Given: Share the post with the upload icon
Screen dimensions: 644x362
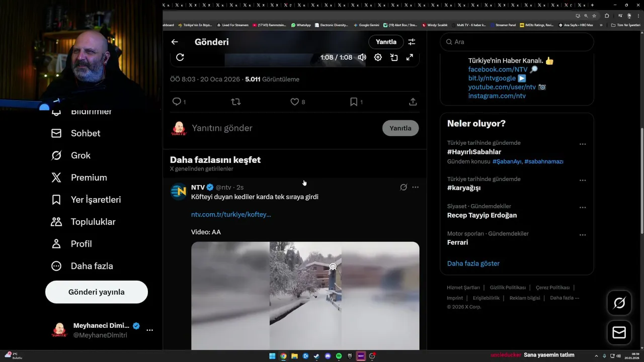Looking at the screenshot, I should tap(413, 102).
